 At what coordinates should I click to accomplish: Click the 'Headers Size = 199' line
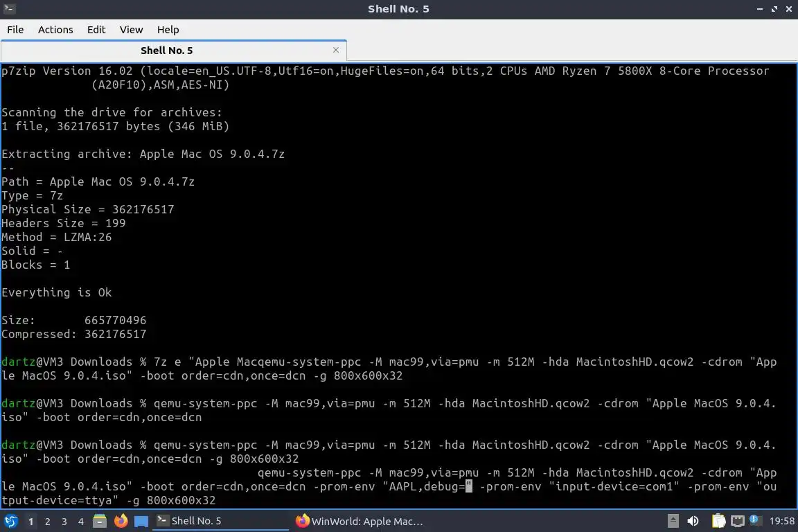[x=64, y=223]
